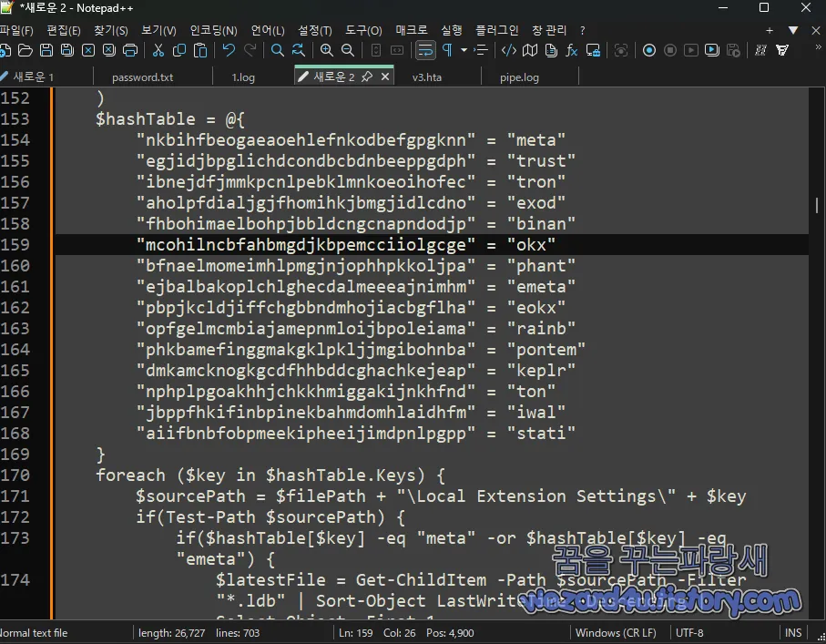Toggle word wrap toolbar button
Image resolution: width=826 pixels, height=644 pixels.
pos(425,51)
